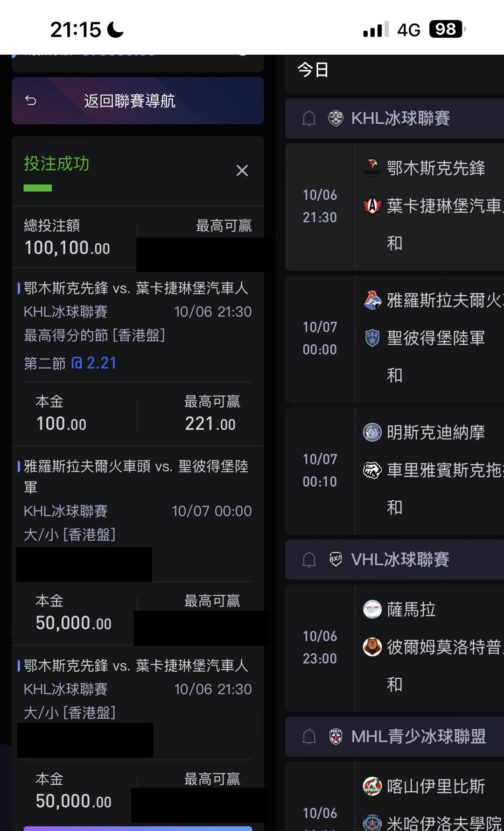Tap the 明斯克迪納摩 team logo

(x=372, y=433)
